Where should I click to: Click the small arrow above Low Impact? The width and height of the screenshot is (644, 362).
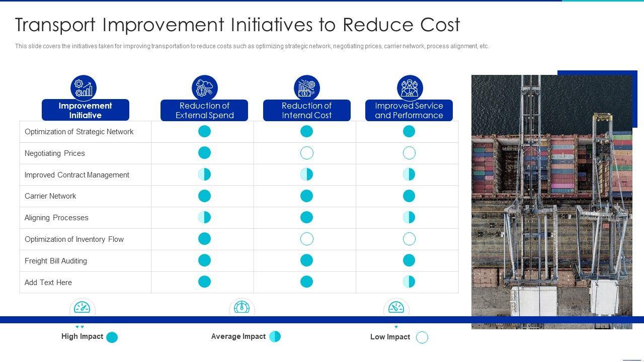click(396, 327)
